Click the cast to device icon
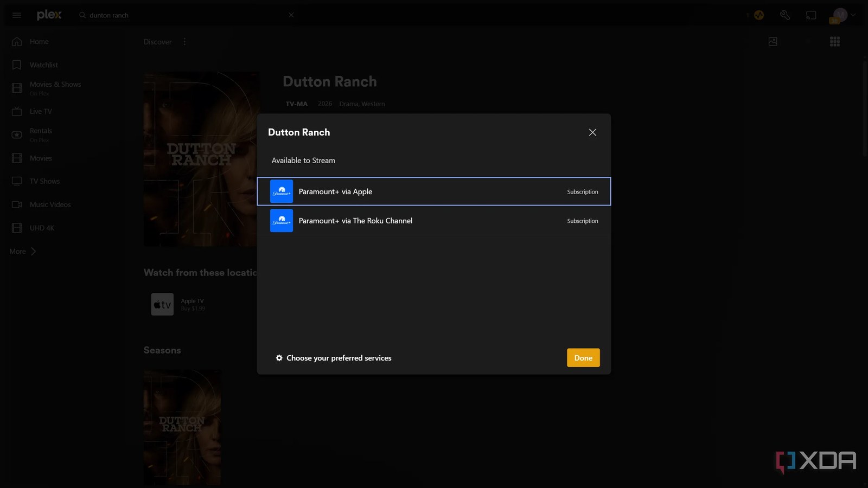The image size is (868, 488). 811,15
